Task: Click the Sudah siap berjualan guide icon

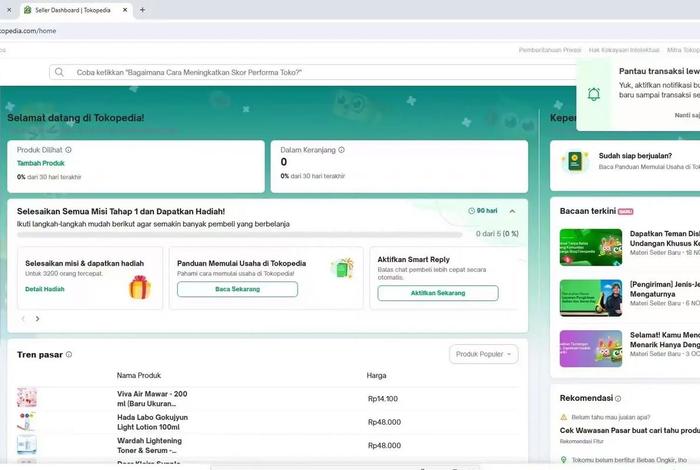Action: (574, 161)
